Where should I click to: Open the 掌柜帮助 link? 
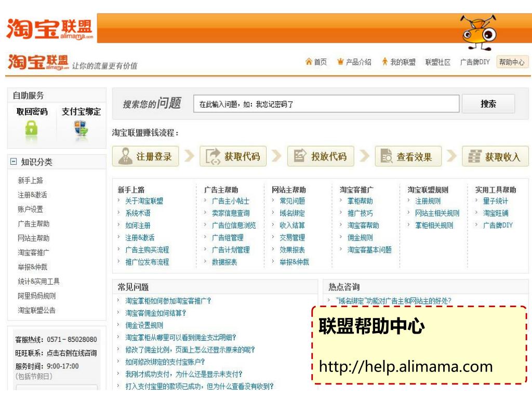360,201
